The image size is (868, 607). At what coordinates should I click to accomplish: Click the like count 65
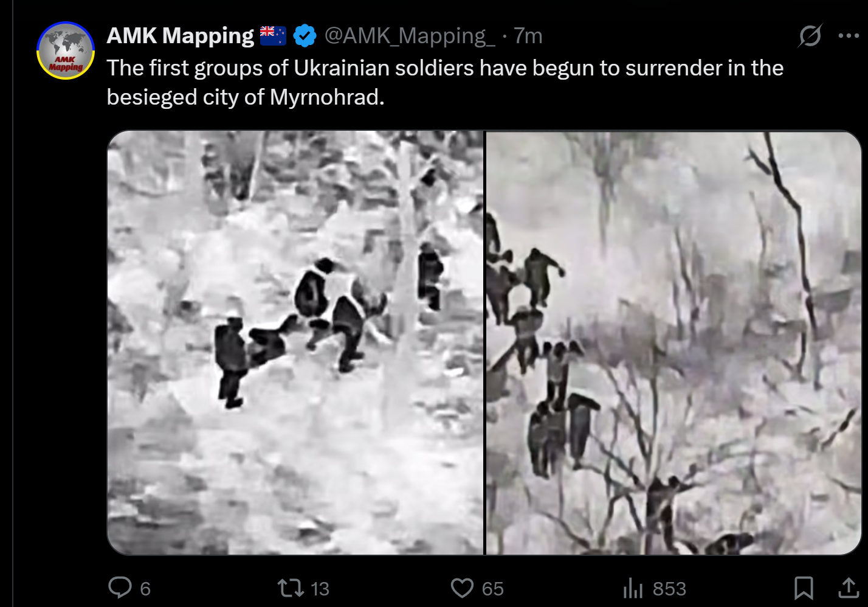point(492,589)
